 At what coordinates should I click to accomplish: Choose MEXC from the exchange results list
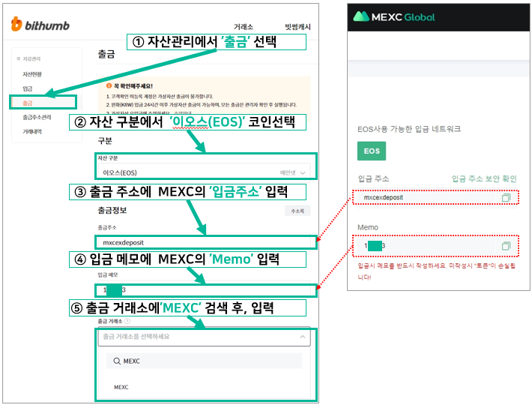click(121, 387)
